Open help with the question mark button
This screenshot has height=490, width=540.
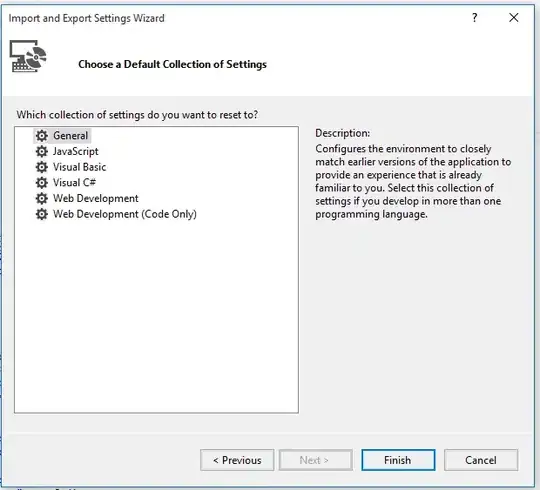click(x=475, y=18)
